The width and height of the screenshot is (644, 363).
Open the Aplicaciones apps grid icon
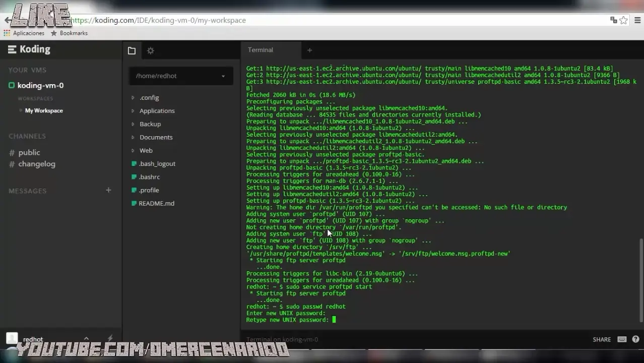click(7, 33)
